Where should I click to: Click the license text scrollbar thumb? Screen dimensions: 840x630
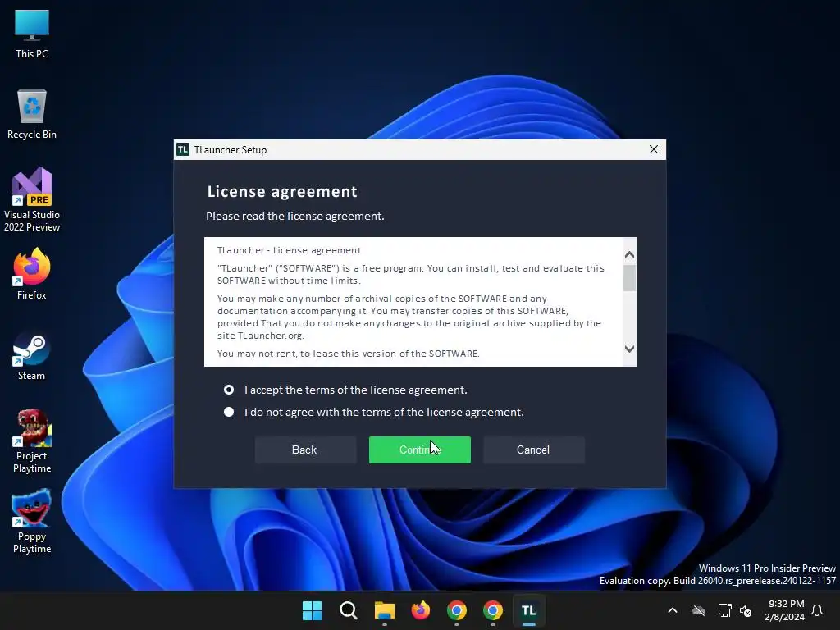tap(629, 277)
